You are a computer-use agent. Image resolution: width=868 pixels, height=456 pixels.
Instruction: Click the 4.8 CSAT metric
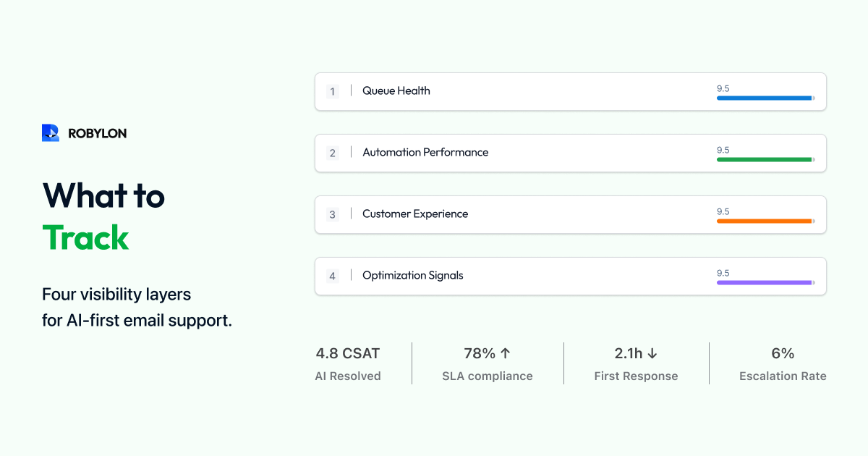pos(348,354)
